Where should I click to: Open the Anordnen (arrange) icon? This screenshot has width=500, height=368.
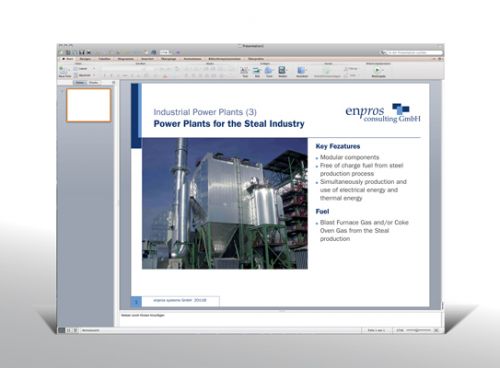click(302, 70)
